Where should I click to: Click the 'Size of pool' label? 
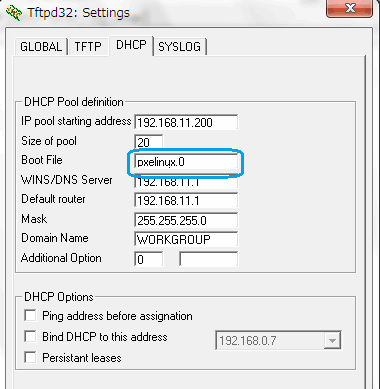coord(49,141)
